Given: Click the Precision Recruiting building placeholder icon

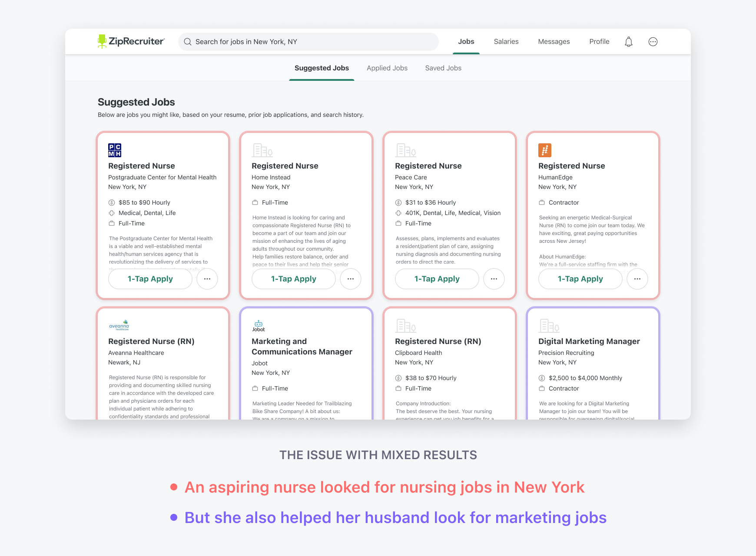Looking at the screenshot, I should coord(549,326).
